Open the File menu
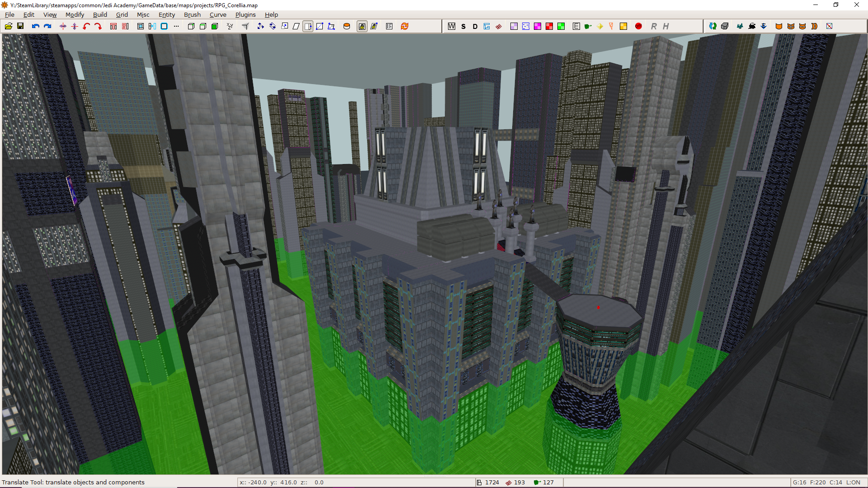 9,14
